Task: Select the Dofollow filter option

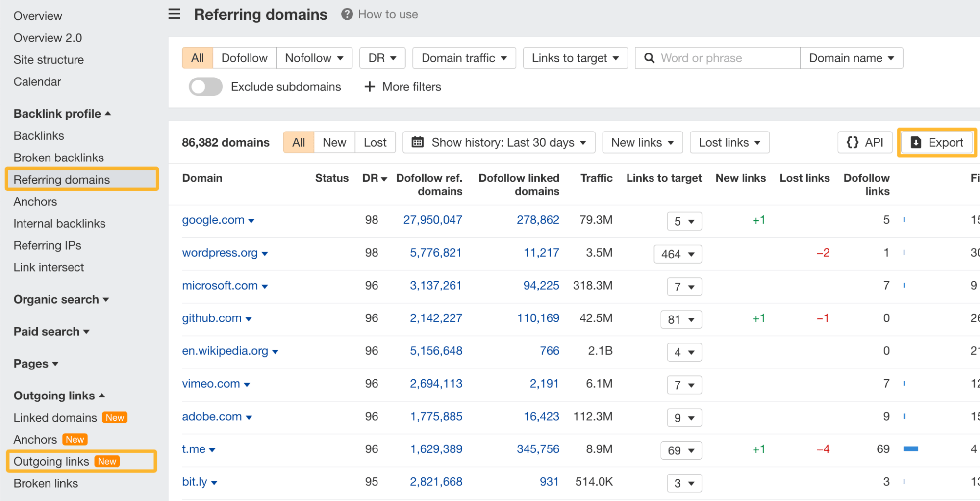Action: [244, 57]
